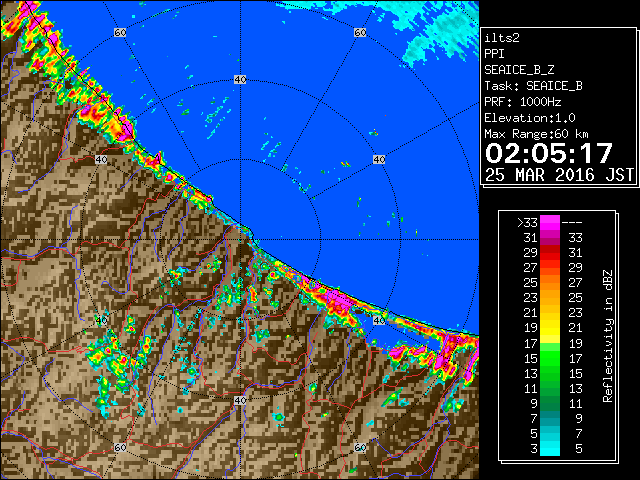
Task: Click the red 29–31 dBZ legend band
Action: pos(550,252)
